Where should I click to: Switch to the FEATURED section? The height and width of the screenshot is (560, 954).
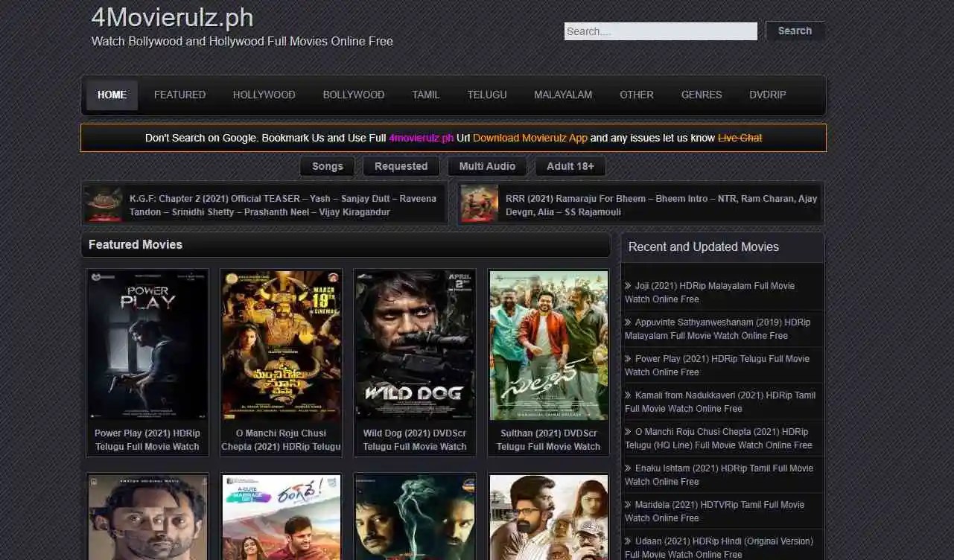179,95
